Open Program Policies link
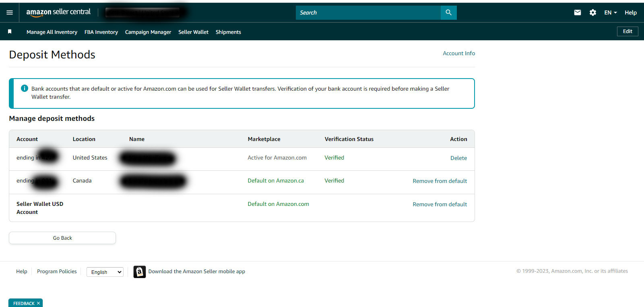The height and width of the screenshot is (307, 644). pos(57,271)
